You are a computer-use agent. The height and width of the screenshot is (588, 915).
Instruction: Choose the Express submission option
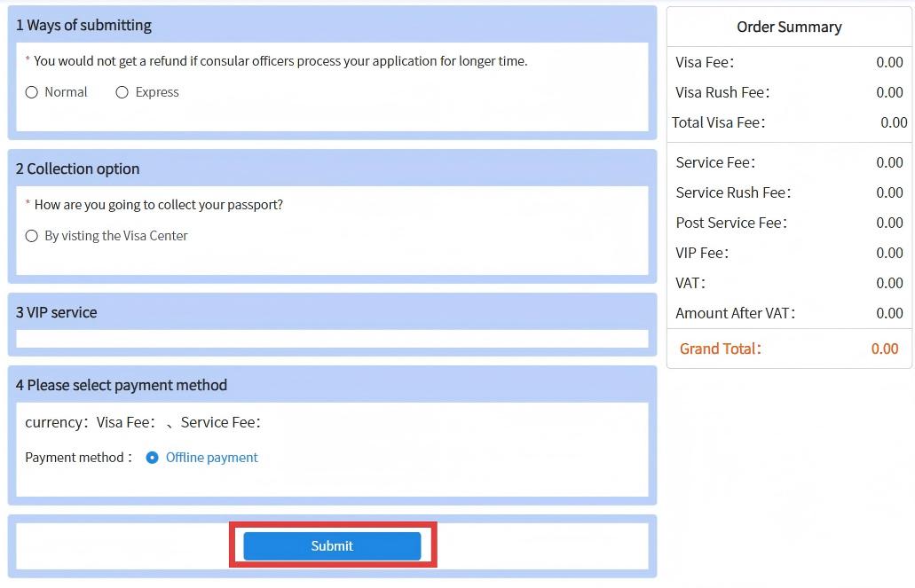[122, 92]
